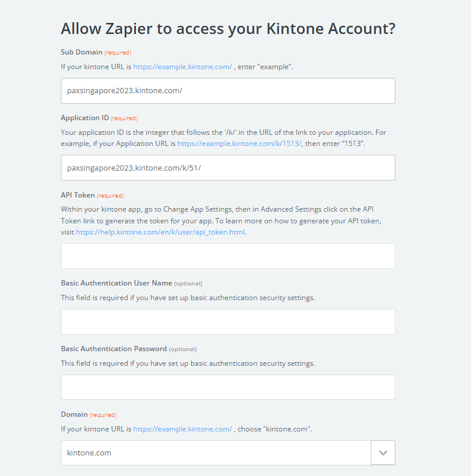Click the Domain field label
This screenshot has width=471, height=476.
74,414
